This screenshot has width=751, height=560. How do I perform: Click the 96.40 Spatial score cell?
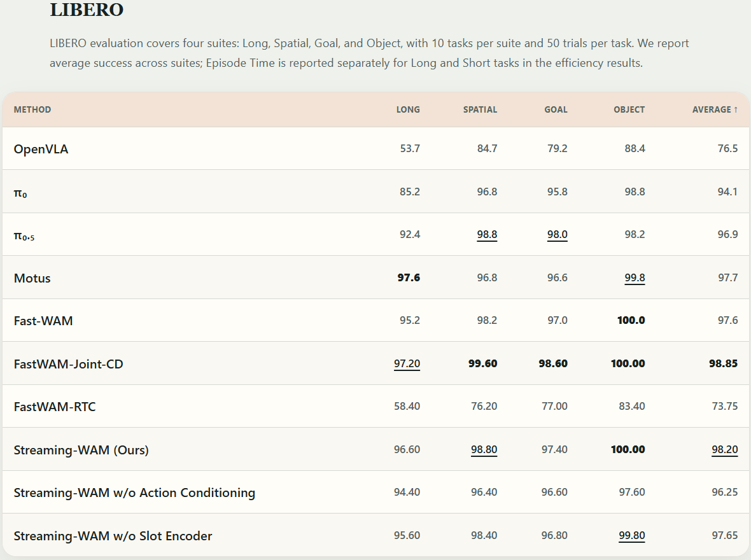point(484,492)
